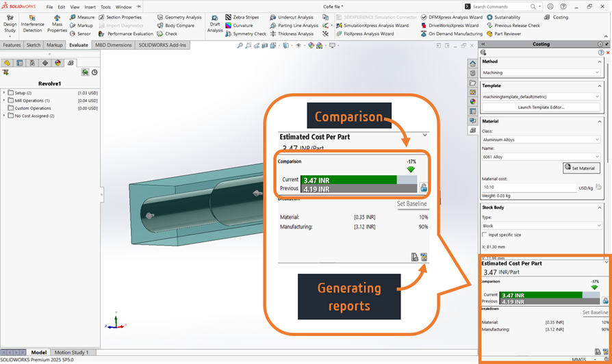Open the machining template dropdown
Screen dimensions: 612x364
click(541, 96)
